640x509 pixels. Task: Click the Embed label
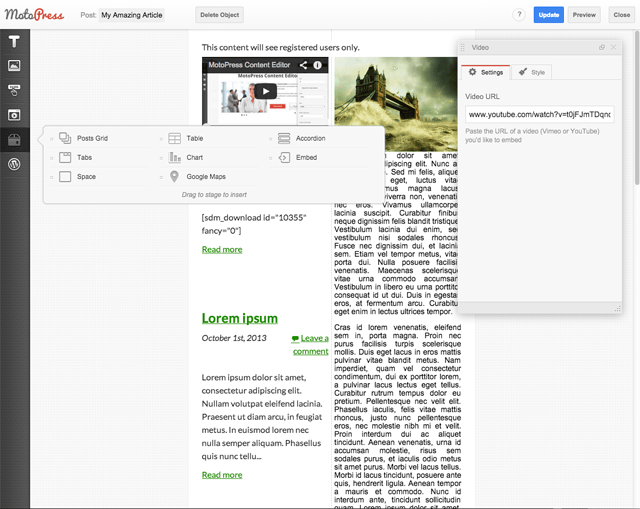(307, 158)
